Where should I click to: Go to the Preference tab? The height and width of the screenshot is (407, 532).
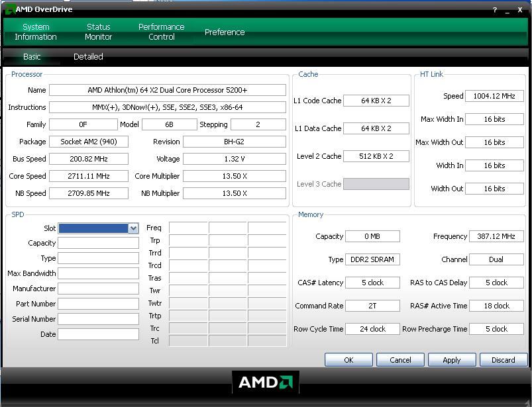[x=225, y=32]
